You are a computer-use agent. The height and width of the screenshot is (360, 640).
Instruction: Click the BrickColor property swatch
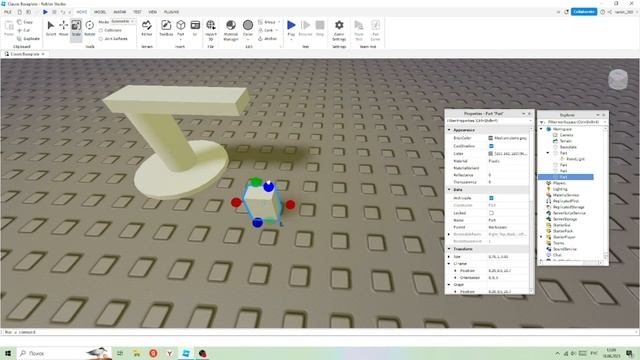(491, 138)
